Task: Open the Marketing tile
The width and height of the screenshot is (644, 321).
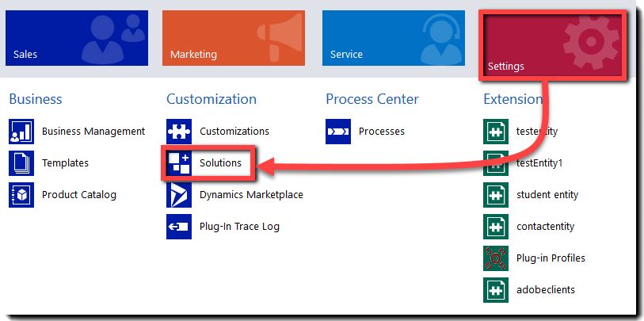Action: [x=234, y=38]
